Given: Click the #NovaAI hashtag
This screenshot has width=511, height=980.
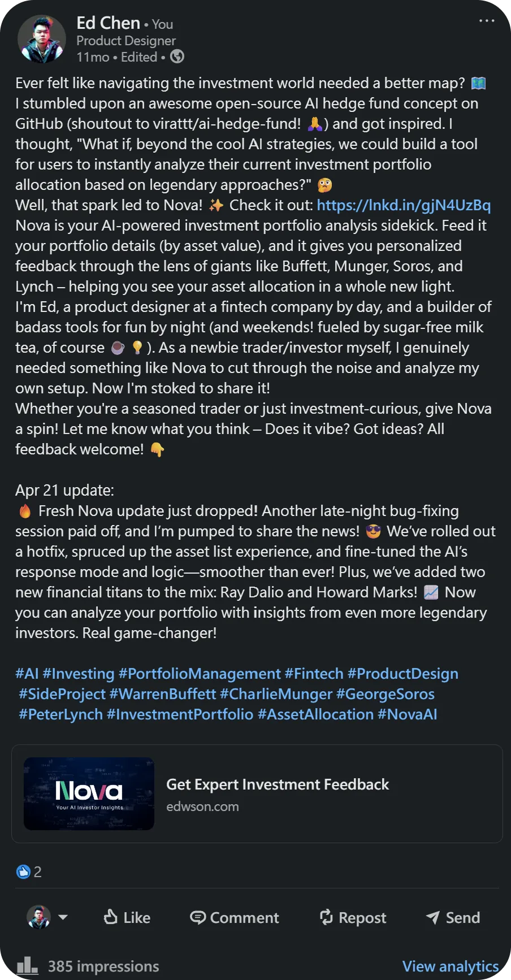Looking at the screenshot, I should pyautogui.click(x=407, y=714).
